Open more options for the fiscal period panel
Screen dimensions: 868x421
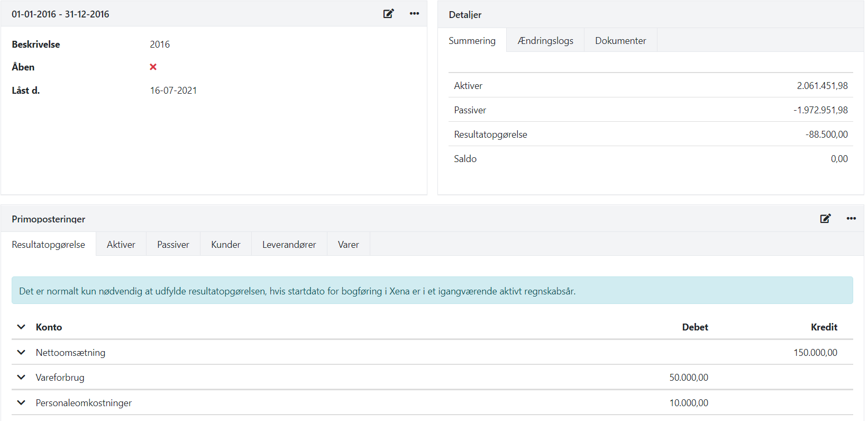coord(414,14)
